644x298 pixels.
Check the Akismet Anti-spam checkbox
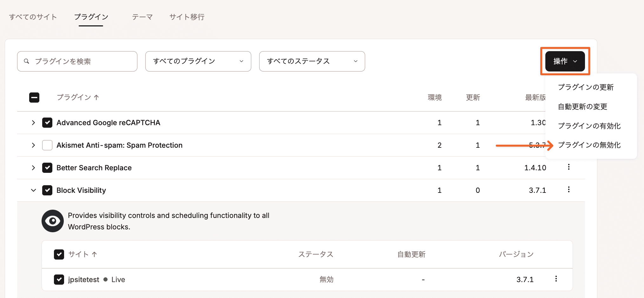[x=47, y=145]
